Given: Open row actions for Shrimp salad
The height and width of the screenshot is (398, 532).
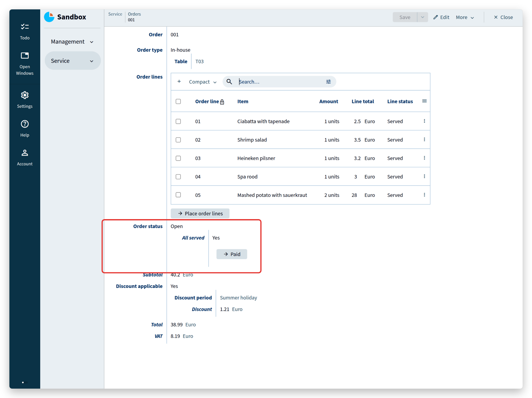Looking at the screenshot, I should click(424, 140).
